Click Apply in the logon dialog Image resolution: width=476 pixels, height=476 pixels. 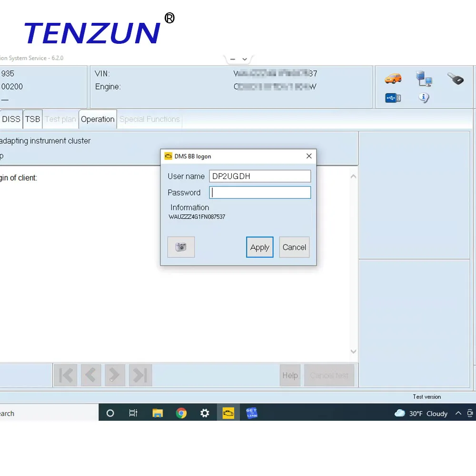tap(259, 247)
